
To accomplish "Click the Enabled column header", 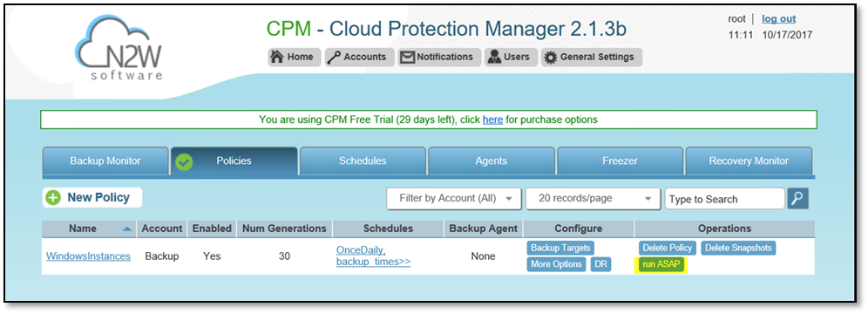I will [x=212, y=229].
